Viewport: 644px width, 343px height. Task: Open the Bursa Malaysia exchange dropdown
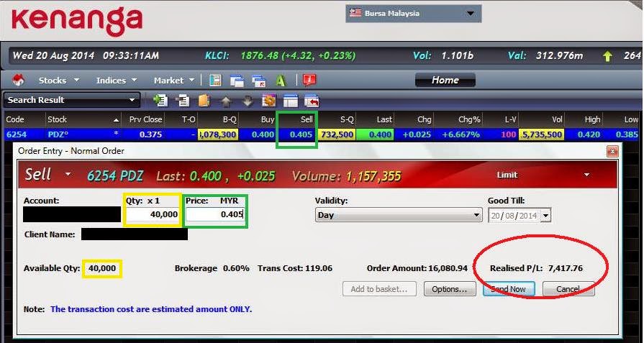(414, 14)
